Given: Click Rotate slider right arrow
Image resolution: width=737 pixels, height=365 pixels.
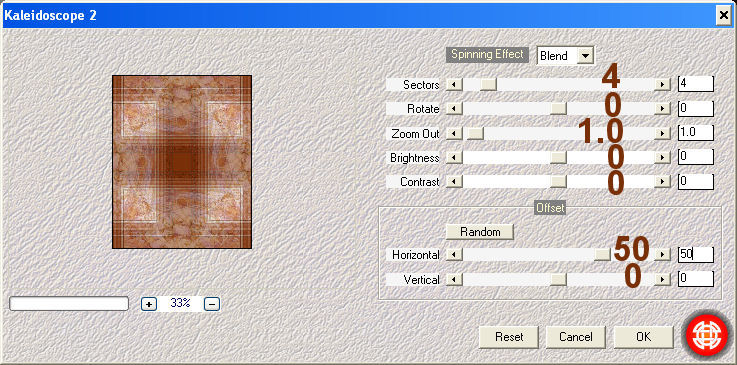Looking at the screenshot, I should point(662,109).
